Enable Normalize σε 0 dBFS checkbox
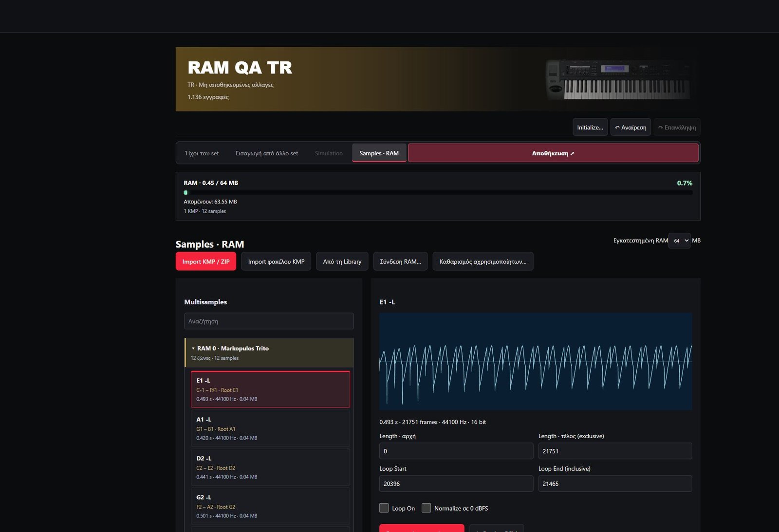The image size is (779, 532). [x=426, y=508]
